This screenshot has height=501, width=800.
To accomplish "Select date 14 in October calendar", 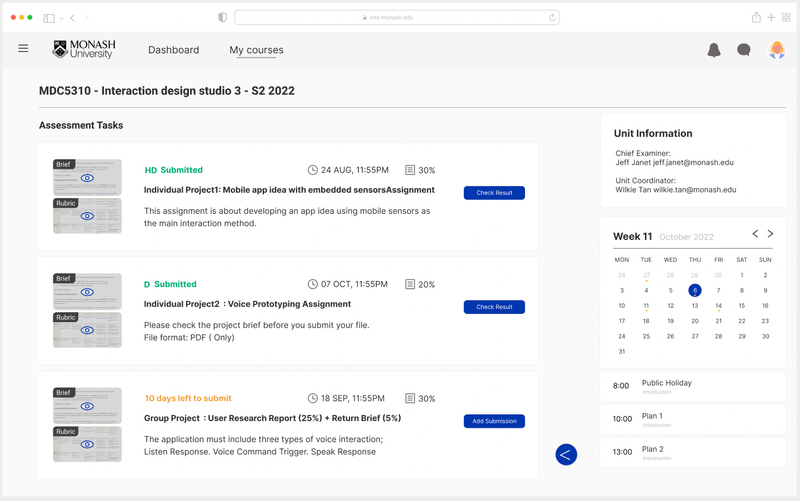I will (718, 306).
